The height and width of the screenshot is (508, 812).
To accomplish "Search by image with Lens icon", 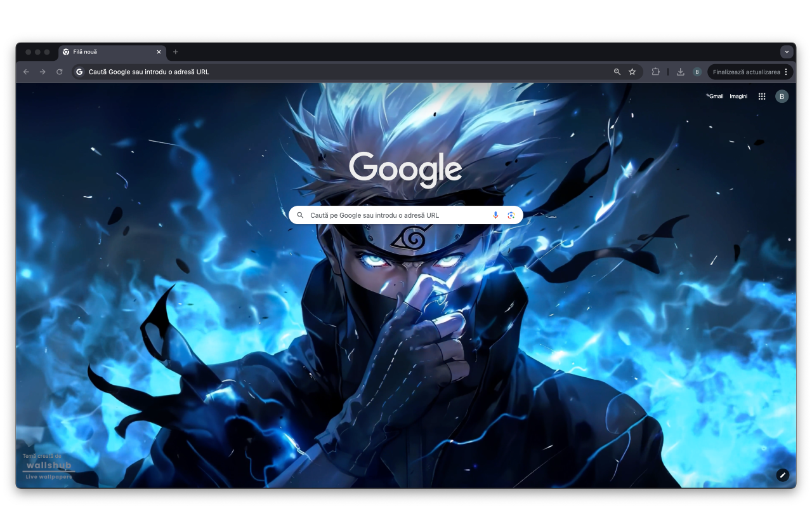I will (511, 215).
